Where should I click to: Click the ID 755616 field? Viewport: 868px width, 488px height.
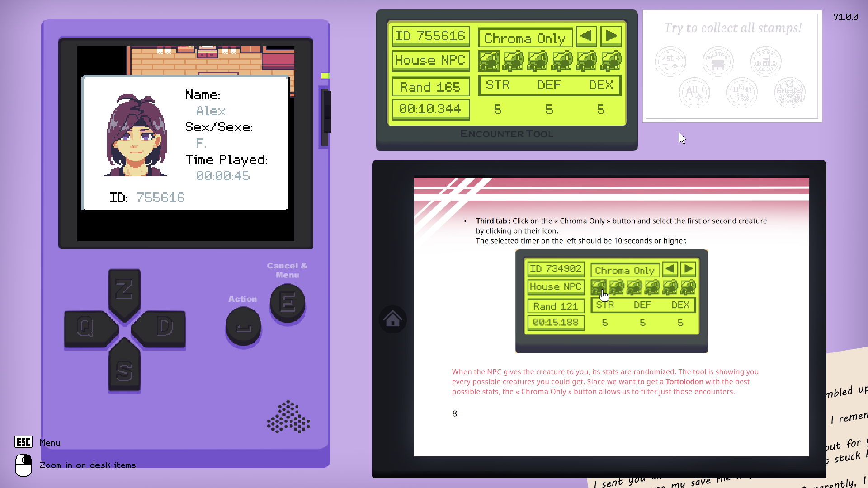(x=430, y=36)
